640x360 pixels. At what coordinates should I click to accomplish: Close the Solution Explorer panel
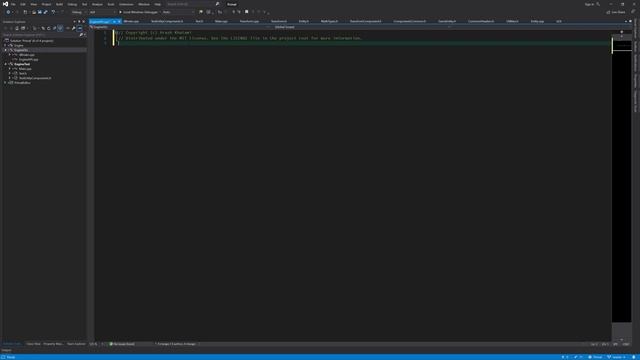point(84,22)
